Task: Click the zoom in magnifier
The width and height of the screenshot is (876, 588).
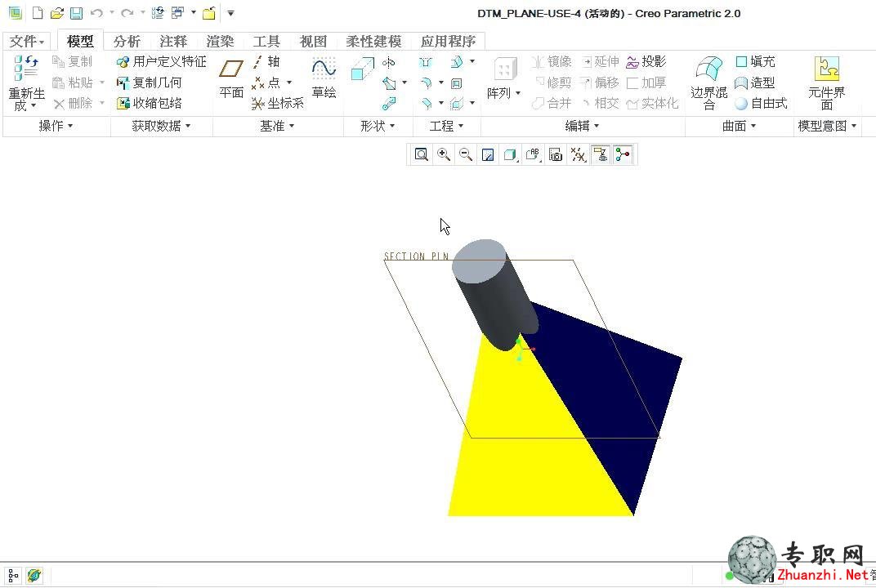Action: [444, 154]
